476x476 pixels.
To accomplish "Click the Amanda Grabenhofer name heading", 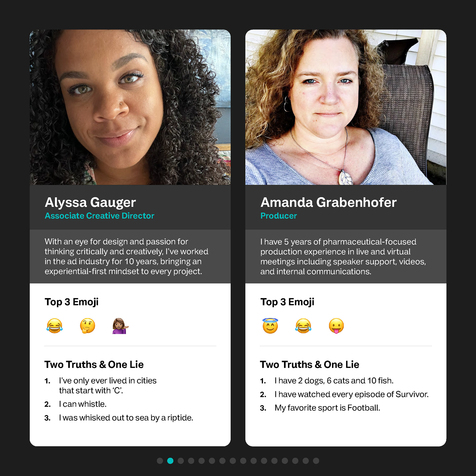I will point(328,202).
